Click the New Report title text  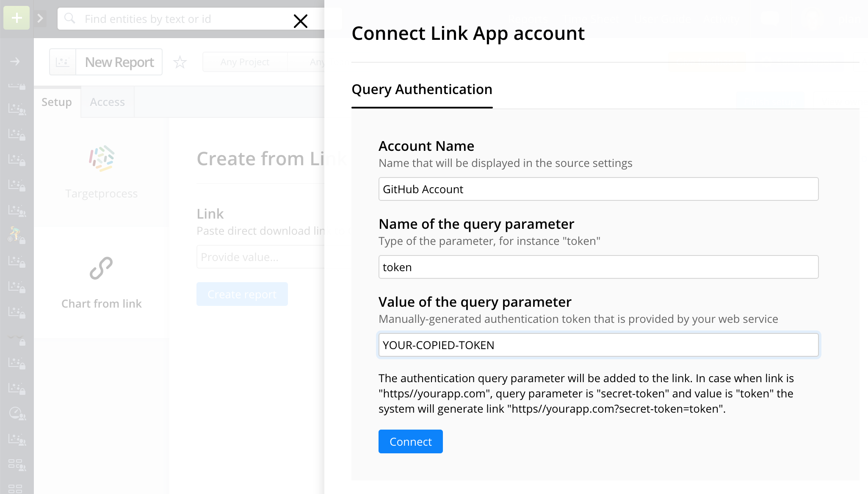119,62
